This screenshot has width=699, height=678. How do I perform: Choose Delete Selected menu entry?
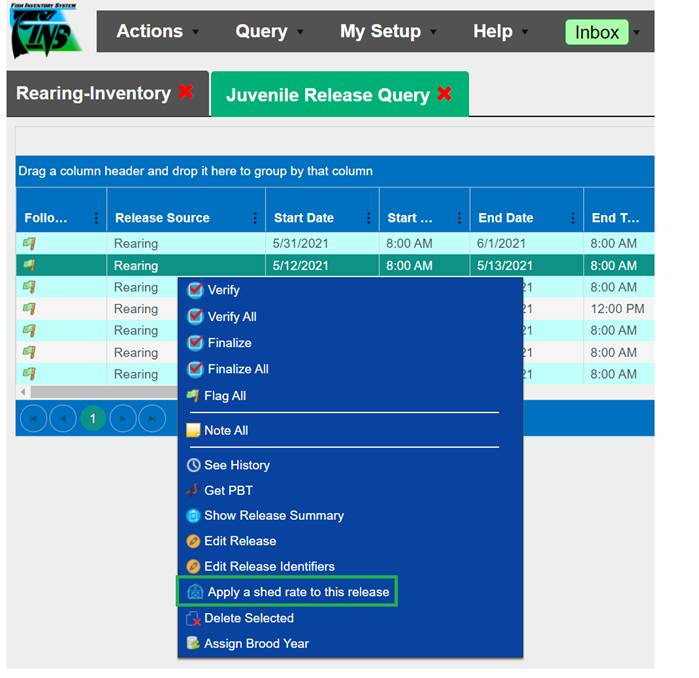pos(249,618)
